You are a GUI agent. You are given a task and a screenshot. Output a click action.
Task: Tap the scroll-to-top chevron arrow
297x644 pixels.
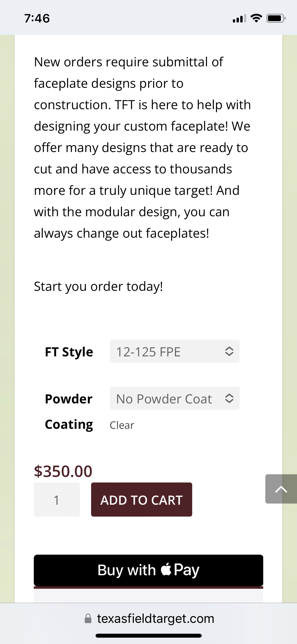point(281,489)
